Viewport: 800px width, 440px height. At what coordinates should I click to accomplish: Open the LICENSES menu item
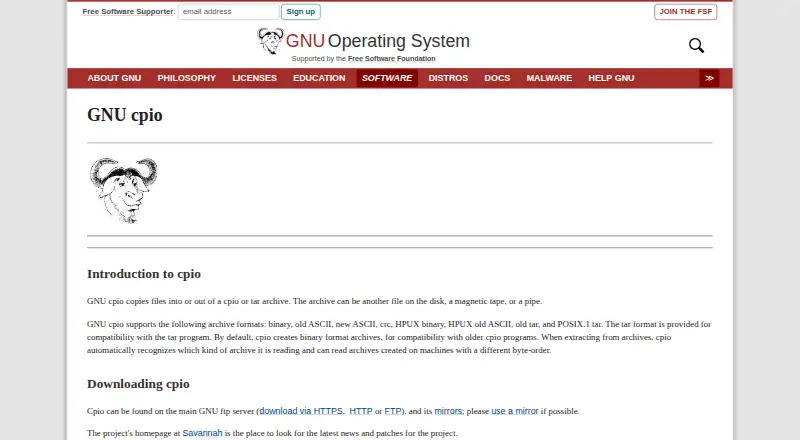point(255,78)
